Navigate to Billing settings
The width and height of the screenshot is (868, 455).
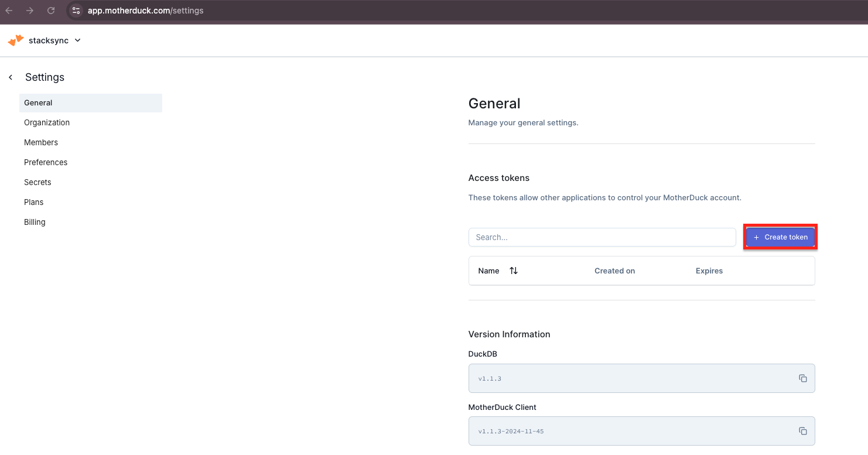pyautogui.click(x=35, y=222)
